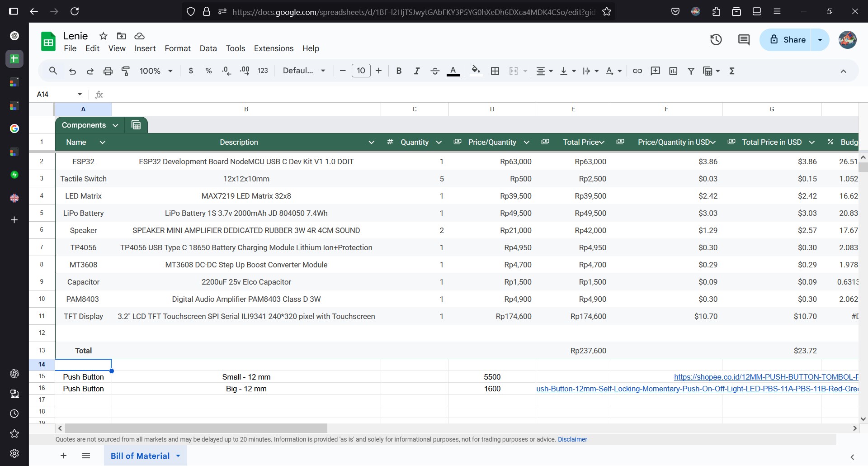Screen dimensions: 868x466
Task: Open the Format menu
Action: click(x=178, y=48)
